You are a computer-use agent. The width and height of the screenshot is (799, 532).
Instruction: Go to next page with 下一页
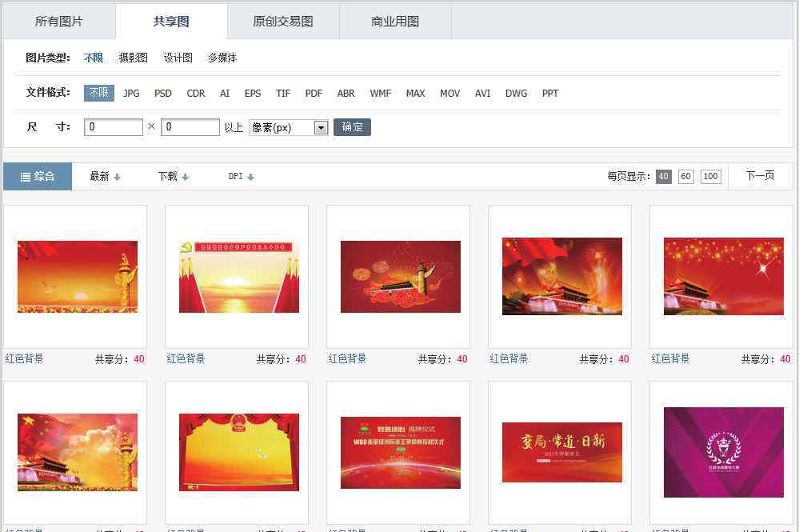[x=761, y=176]
